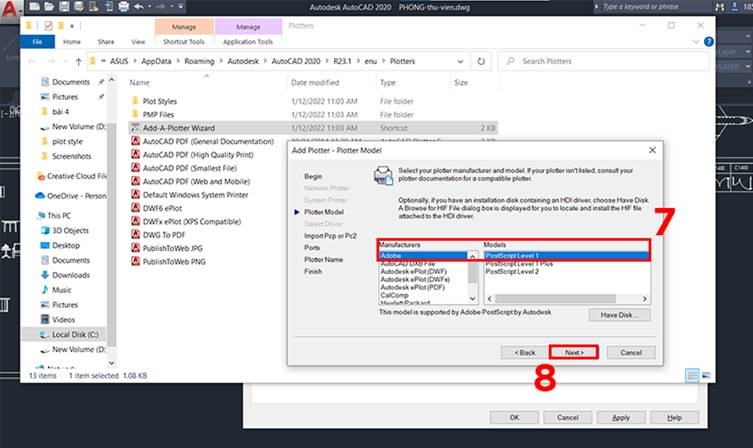Click Properties checkmark icon in Explorer title bar

(x=48, y=25)
